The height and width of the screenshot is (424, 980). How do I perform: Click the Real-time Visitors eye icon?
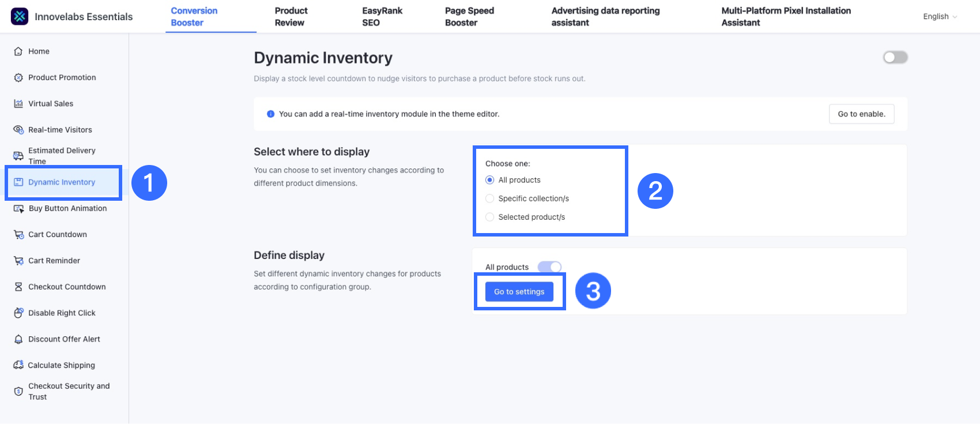(18, 130)
